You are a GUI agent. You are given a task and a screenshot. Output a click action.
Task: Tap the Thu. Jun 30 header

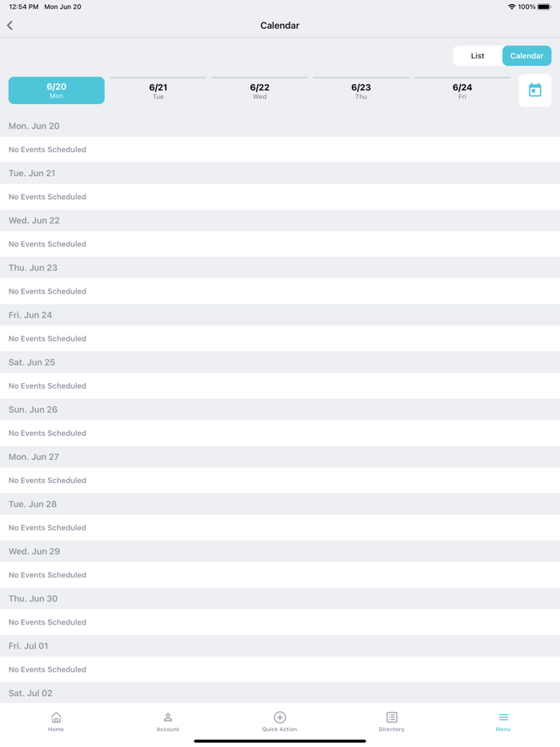[x=280, y=599]
